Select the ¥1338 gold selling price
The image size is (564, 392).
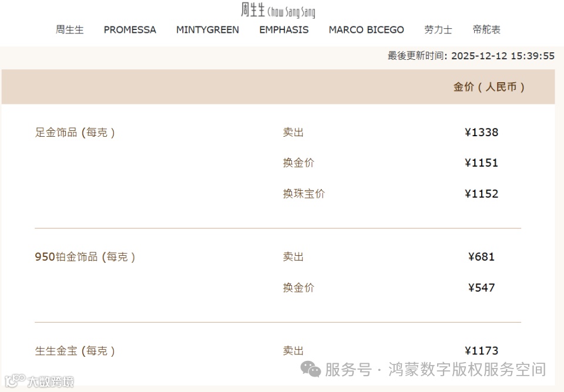point(481,132)
